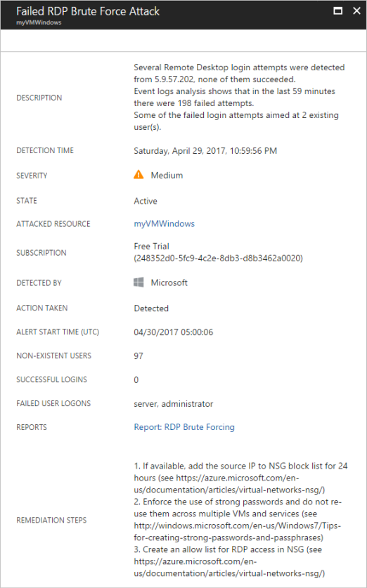Click the failed user logons value
The height and width of the screenshot is (588, 367).
pos(174,404)
